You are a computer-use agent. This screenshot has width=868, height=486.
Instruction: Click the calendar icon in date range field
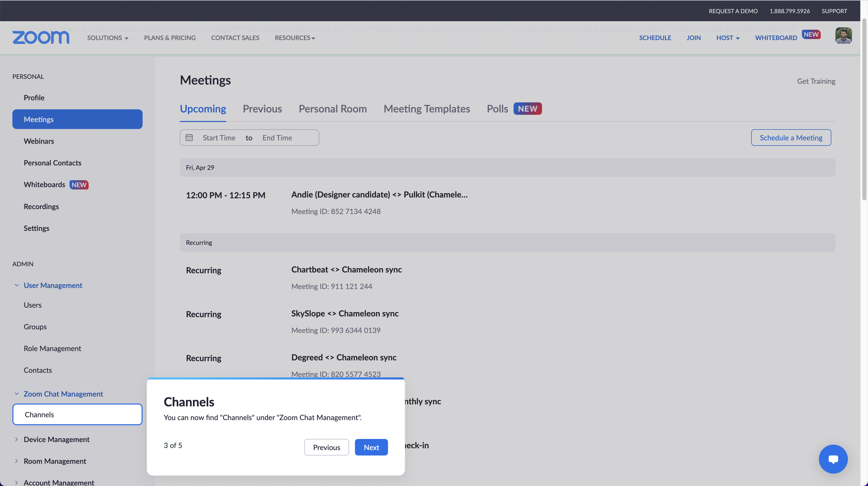[x=189, y=138]
